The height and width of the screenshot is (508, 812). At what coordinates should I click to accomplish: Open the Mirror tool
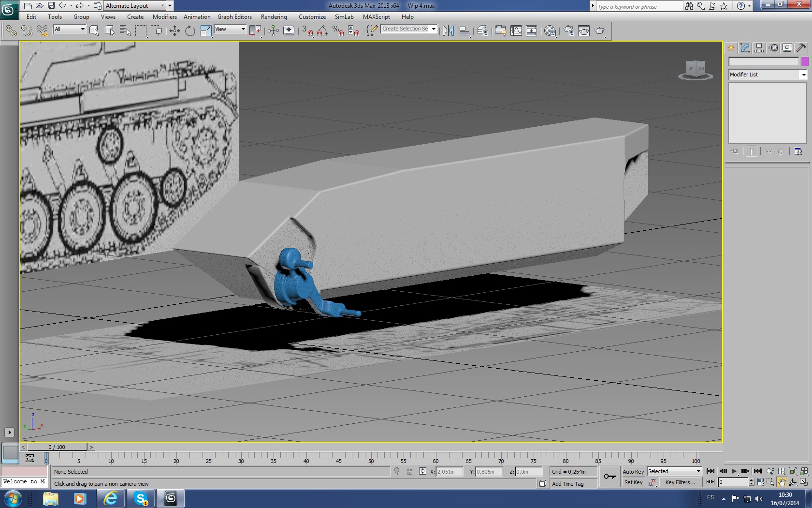448,31
